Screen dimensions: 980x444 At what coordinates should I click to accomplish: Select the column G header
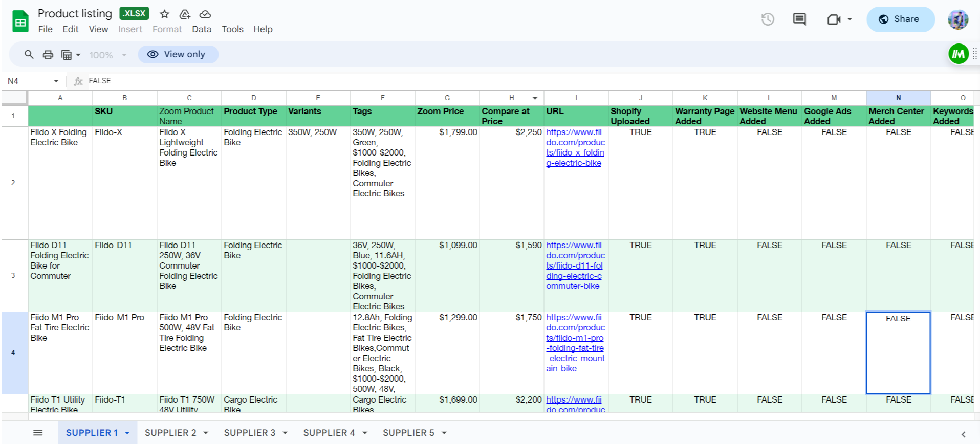click(x=447, y=98)
